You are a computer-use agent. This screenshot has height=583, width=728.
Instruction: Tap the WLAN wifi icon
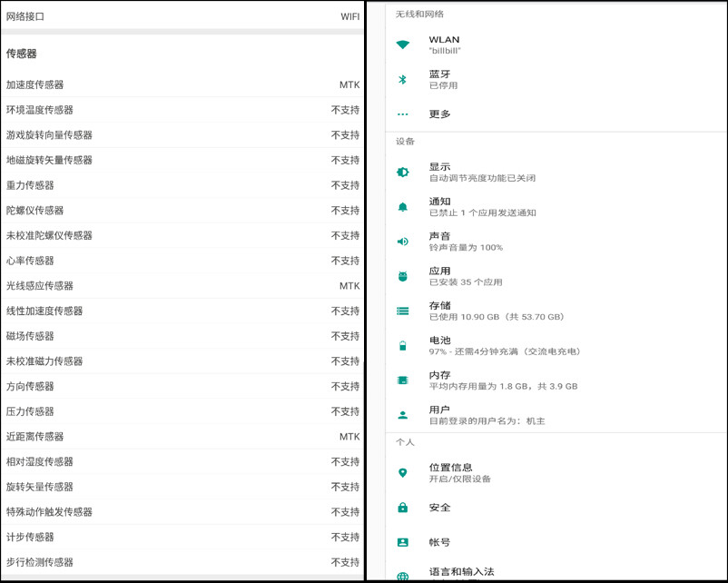(402, 44)
